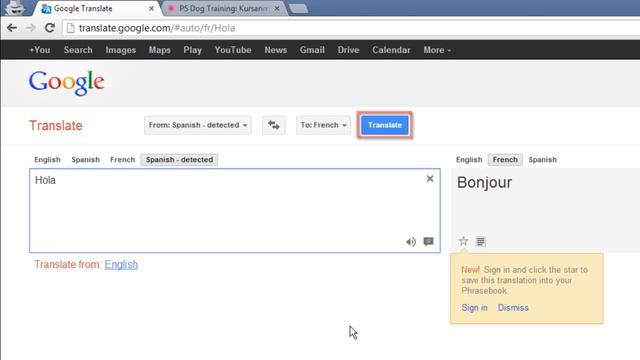Open Search in Google bar
The height and width of the screenshot is (360, 640).
78,50
